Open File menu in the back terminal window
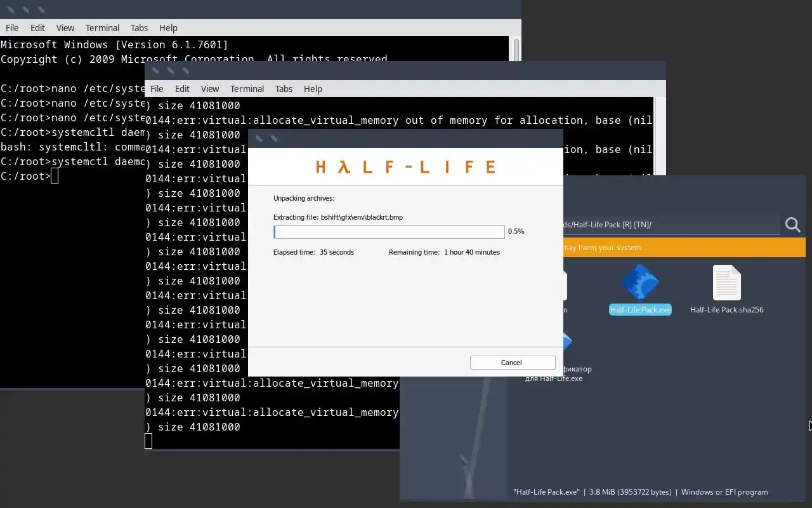This screenshot has width=812, height=508. click(x=12, y=28)
